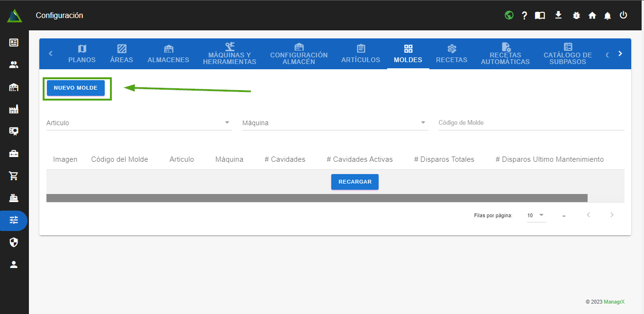644x314 pixels.
Task: Go to home via house icon
Action: [592, 16]
